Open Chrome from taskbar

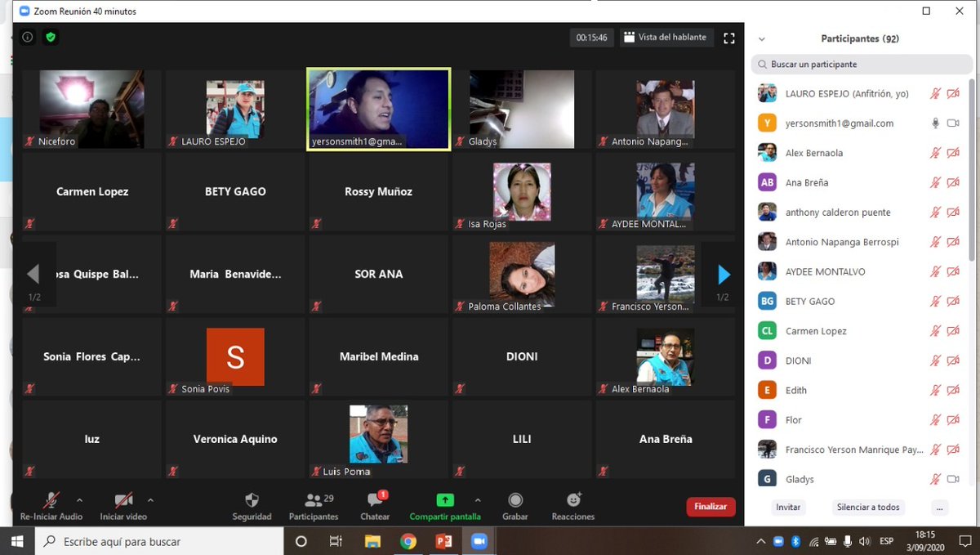pos(408,541)
